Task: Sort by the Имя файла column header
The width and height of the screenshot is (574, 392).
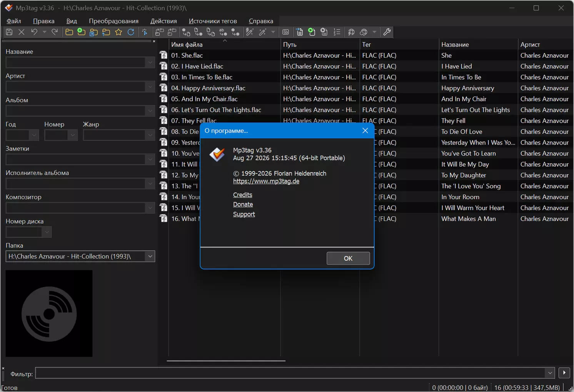Action: (225, 45)
